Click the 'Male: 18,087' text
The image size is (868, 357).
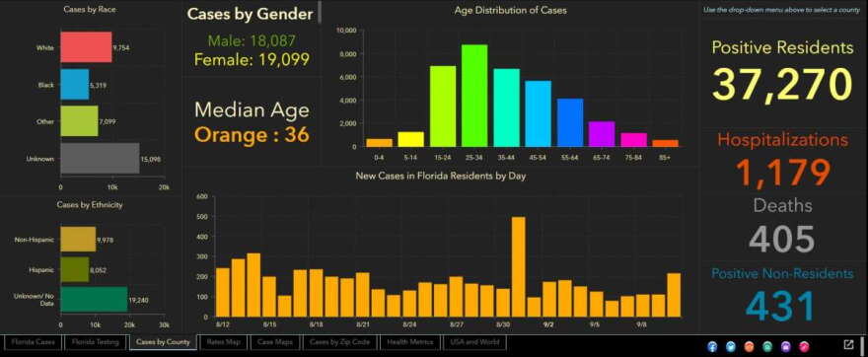pyautogui.click(x=252, y=41)
